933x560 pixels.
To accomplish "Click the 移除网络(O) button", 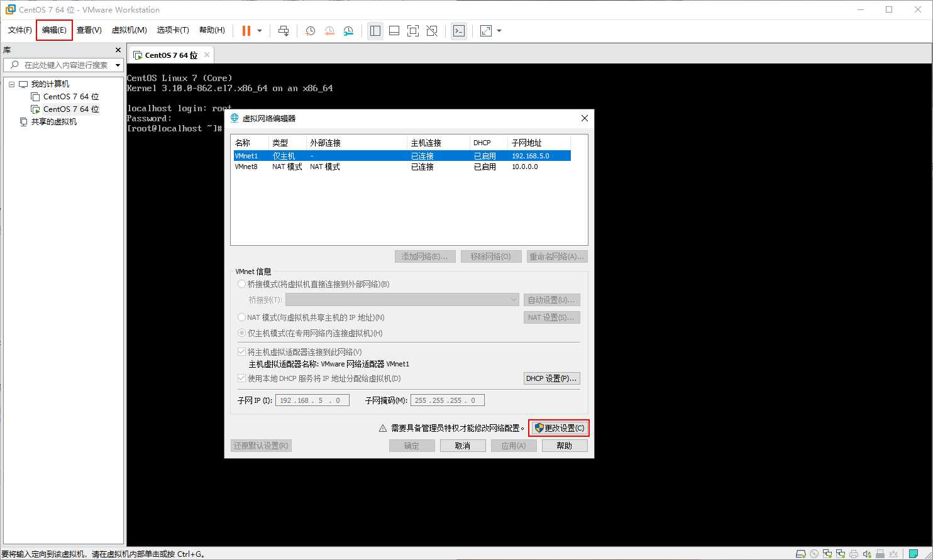I will tap(491, 256).
